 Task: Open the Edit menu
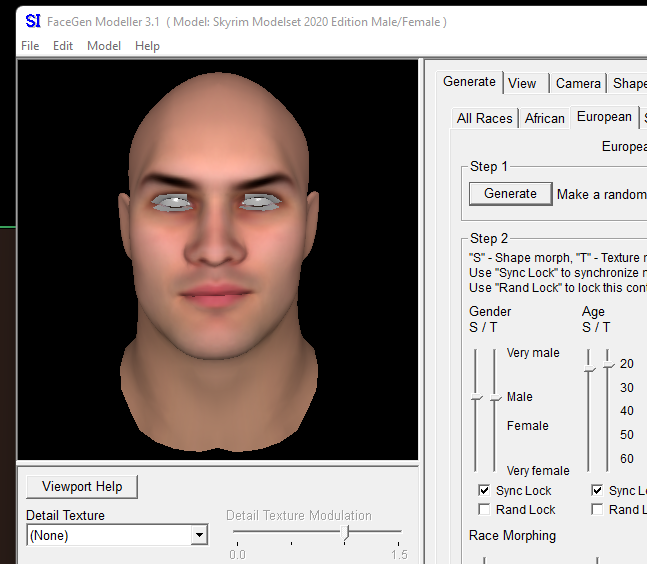63,46
